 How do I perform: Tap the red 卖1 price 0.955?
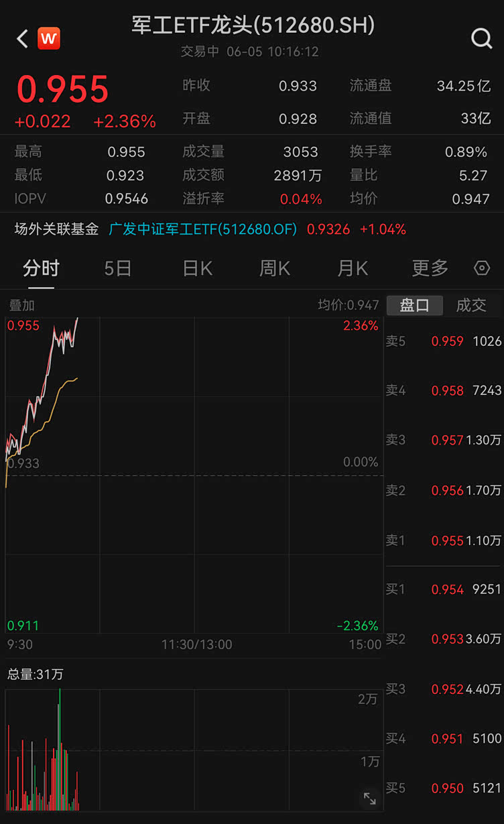[x=448, y=540]
